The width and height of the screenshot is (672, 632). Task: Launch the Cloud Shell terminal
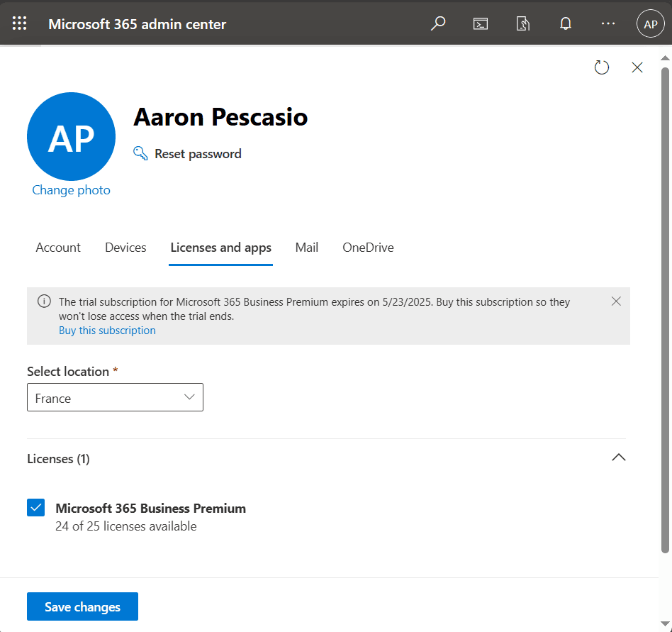[480, 23]
